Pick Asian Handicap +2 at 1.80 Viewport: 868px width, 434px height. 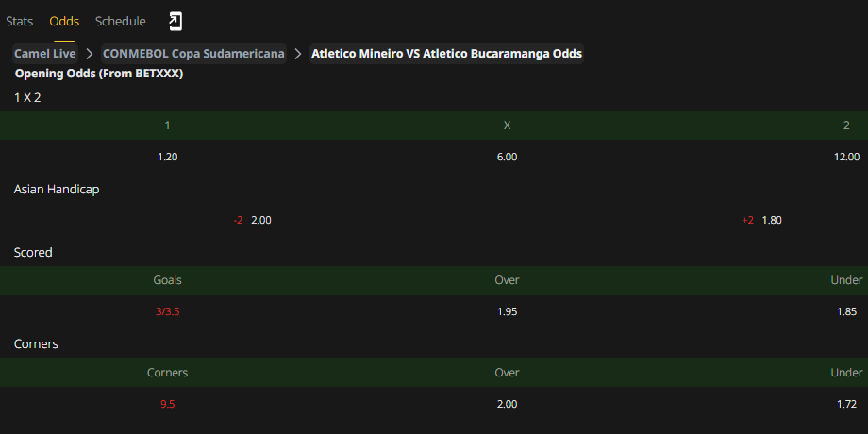coord(761,220)
